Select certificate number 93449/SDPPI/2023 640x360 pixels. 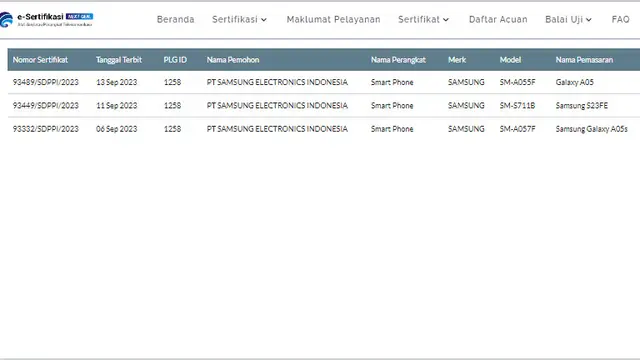[45, 105]
